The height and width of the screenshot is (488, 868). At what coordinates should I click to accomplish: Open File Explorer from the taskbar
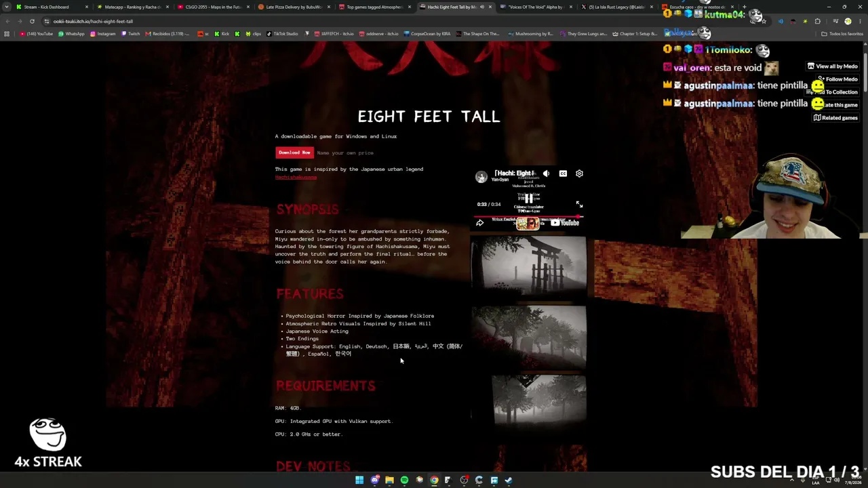coord(389,480)
